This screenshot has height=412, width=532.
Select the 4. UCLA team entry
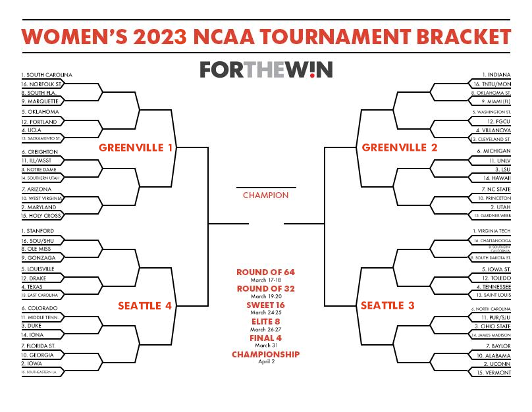[31, 130]
